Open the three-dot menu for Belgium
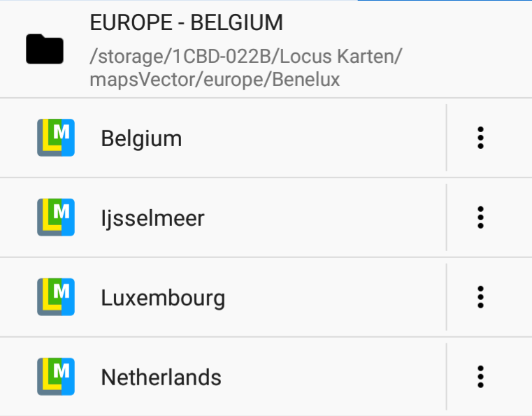532x416 pixels. (480, 138)
